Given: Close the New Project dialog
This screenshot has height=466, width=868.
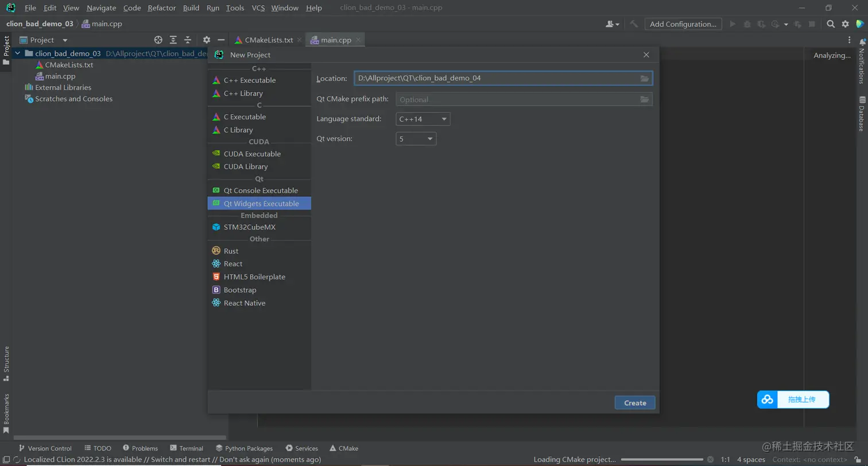Looking at the screenshot, I should pos(646,55).
